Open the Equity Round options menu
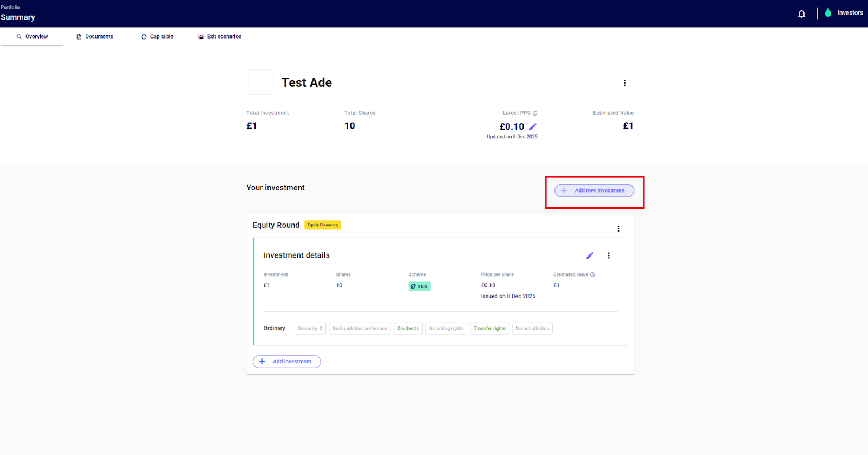868x455 pixels. click(618, 229)
